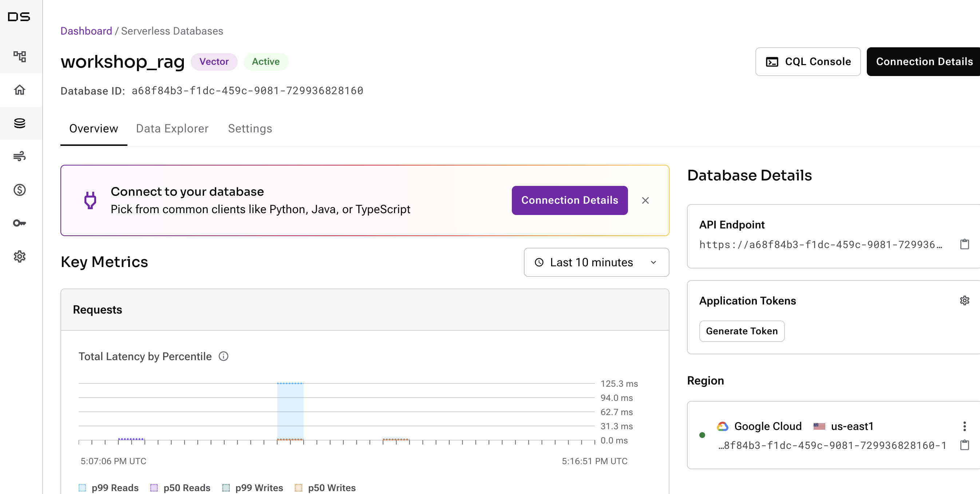Open the settings gear icon in sidebar
This screenshot has height=494, width=980.
click(x=20, y=256)
